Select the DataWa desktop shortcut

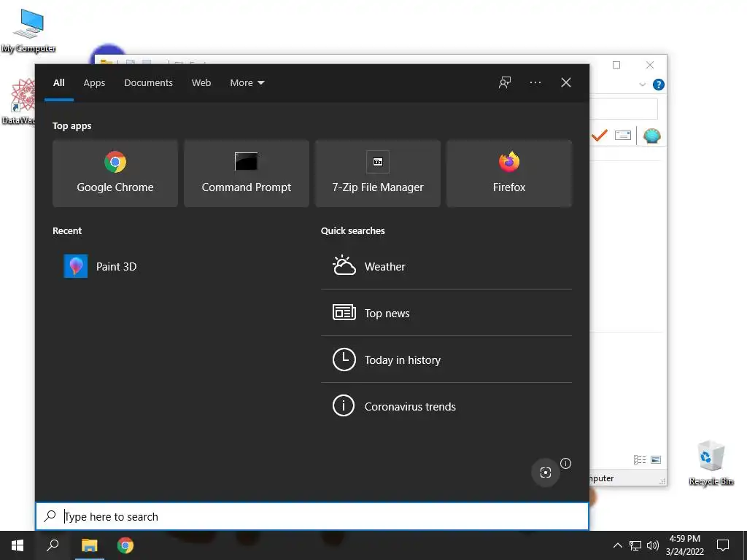18,102
